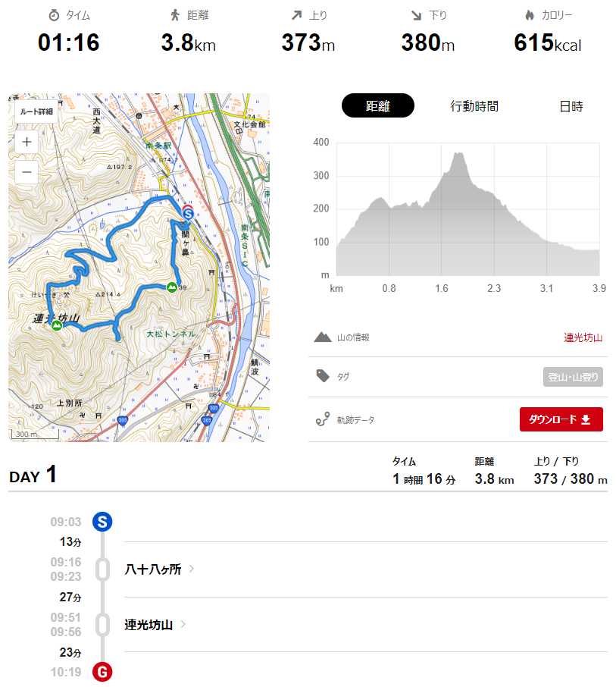This screenshot has height=687, width=616.
Task: Zoom out on the route map
Action: click(x=27, y=171)
